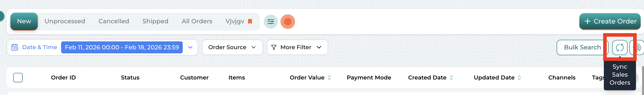Open the All Orders tab
This screenshot has height=95, width=644.
tap(197, 21)
